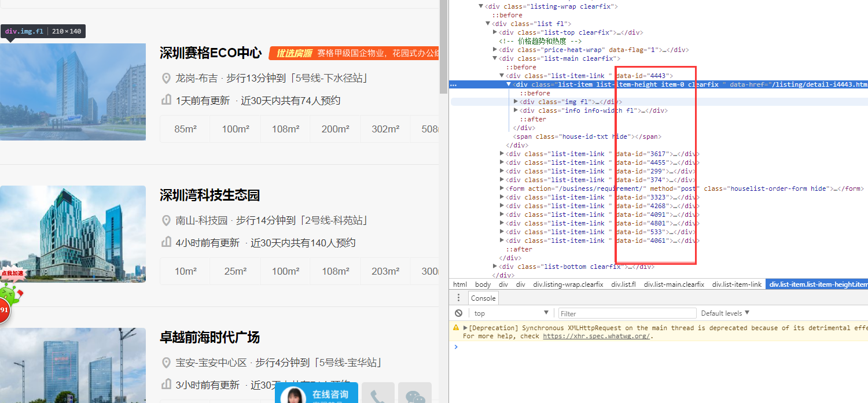Select div.listing-wrap.clearfix breadcrumb

coord(568,284)
